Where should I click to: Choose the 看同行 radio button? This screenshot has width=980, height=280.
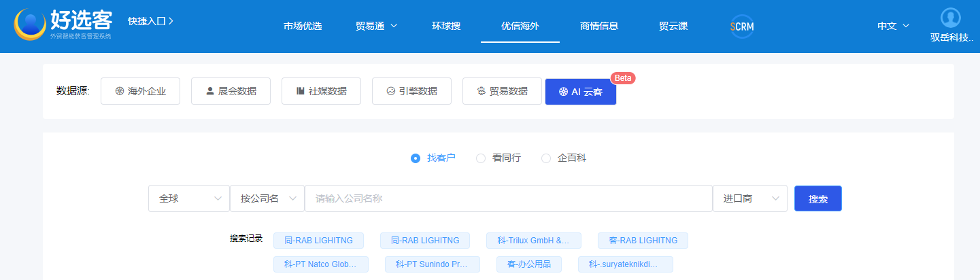(481, 158)
